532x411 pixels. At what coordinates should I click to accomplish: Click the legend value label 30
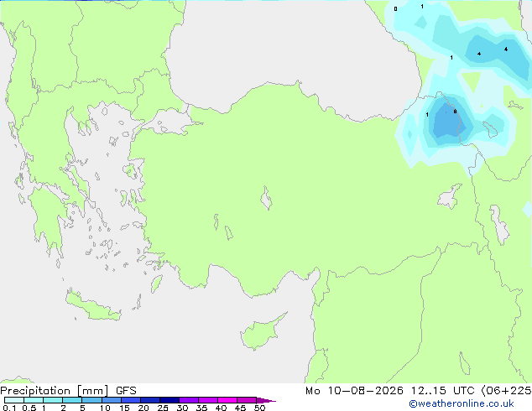[x=182, y=408]
